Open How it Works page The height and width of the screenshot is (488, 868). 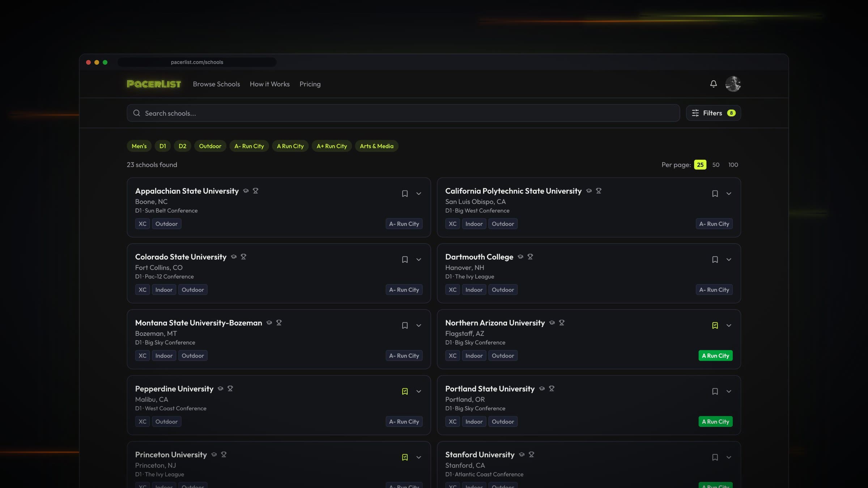(270, 84)
